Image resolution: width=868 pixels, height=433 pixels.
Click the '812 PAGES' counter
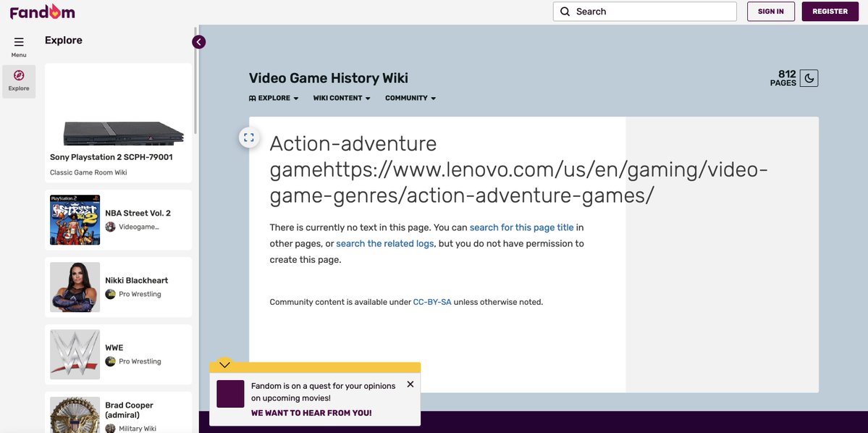783,78
